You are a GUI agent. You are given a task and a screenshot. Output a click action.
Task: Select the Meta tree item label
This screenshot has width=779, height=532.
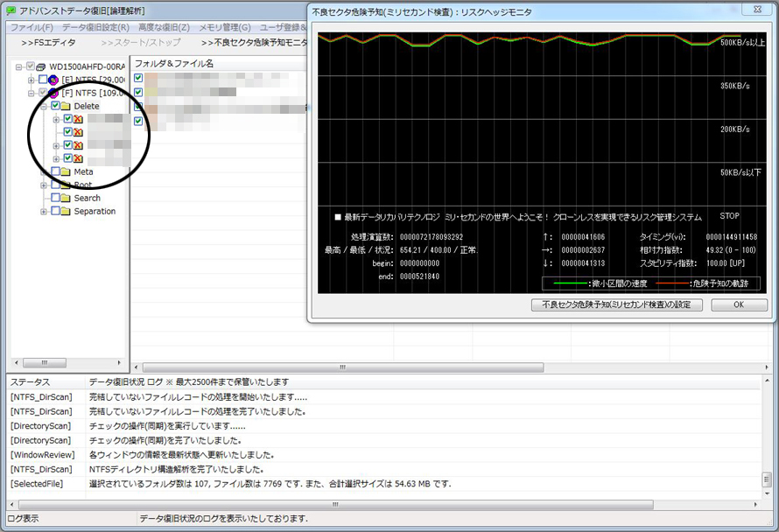[83, 171]
